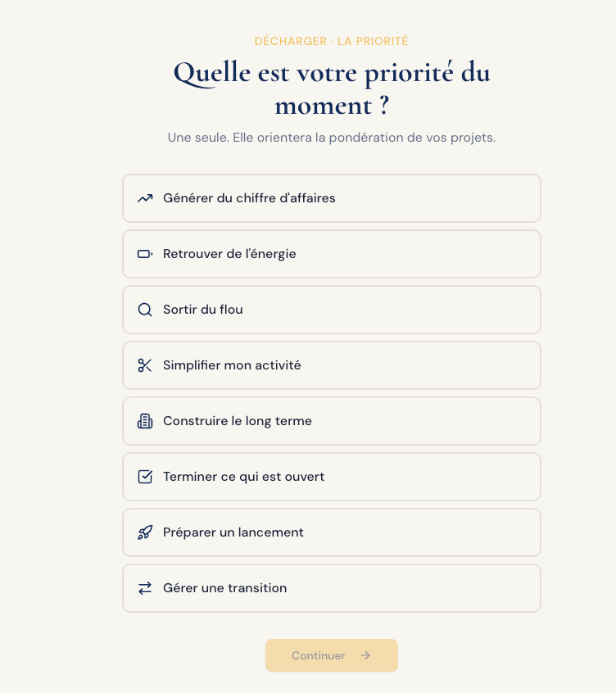616x693 pixels.
Task: Pick "Préparer un lancement" option
Action: pos(332,532)
